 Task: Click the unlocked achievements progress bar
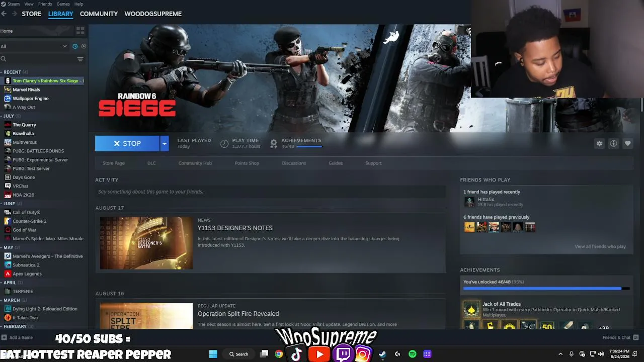(546, 289)
